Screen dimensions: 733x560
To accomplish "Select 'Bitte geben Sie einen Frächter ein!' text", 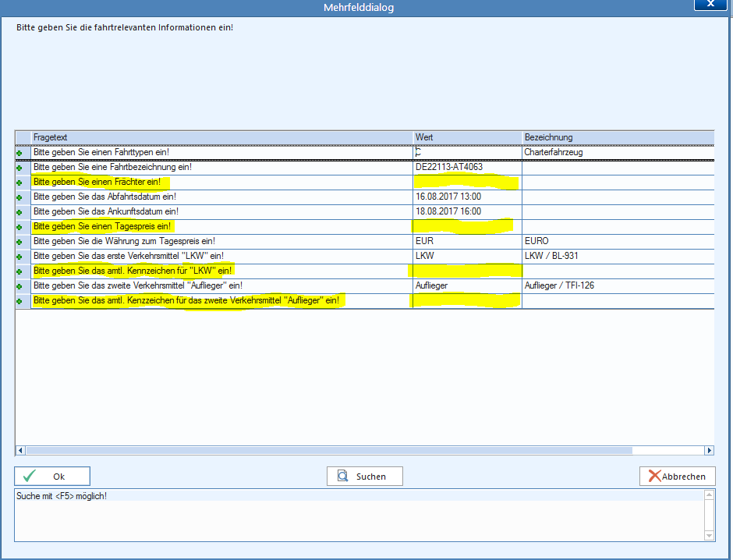I will point(97,183).
